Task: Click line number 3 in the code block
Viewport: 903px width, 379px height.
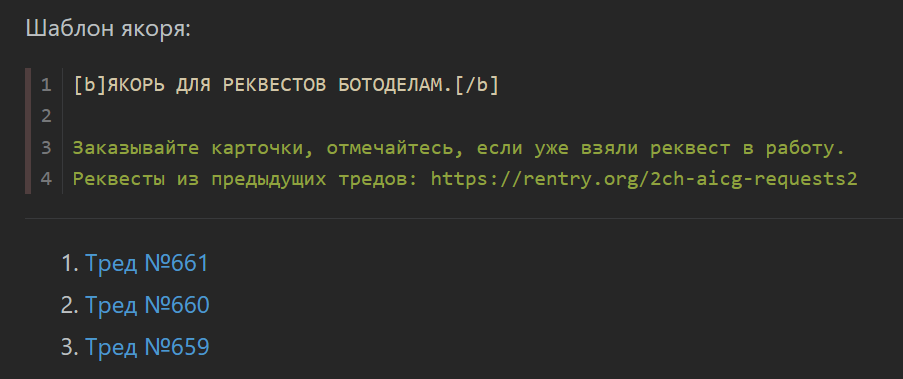Action: (x=47, y=148)
